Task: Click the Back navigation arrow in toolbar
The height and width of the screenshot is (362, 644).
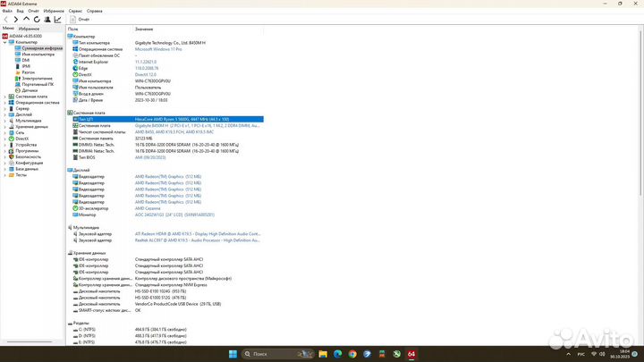Action: [x=5, y=18]
